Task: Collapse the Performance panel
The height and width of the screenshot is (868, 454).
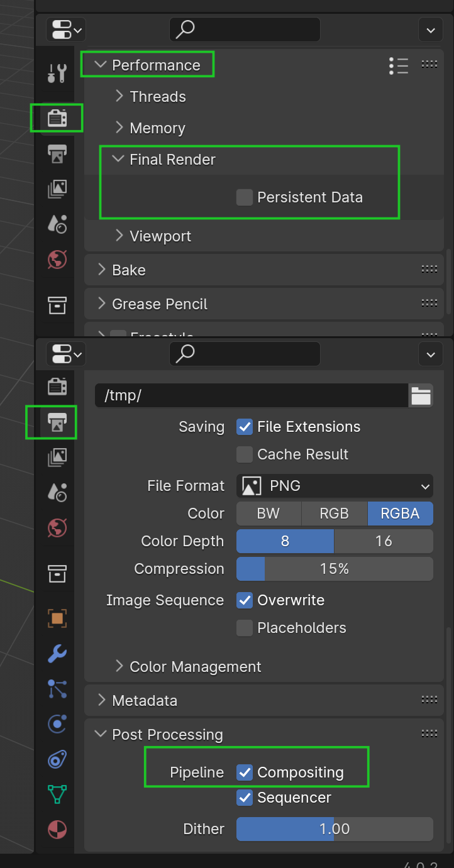Action: click(147, 64)
